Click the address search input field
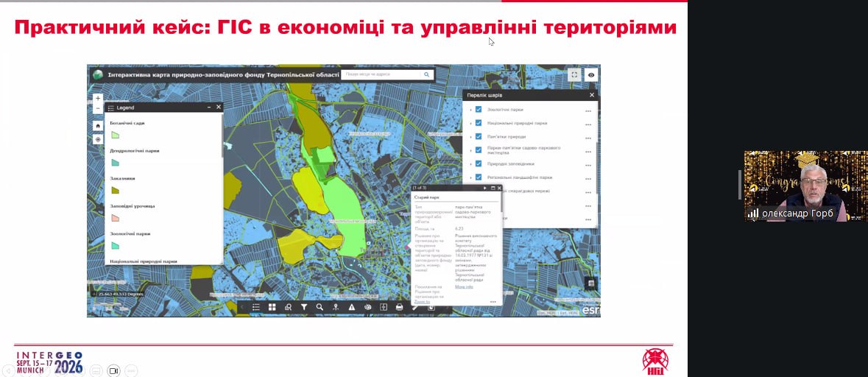The width and height of the screenshot is (868, 377). click(382, 74)
